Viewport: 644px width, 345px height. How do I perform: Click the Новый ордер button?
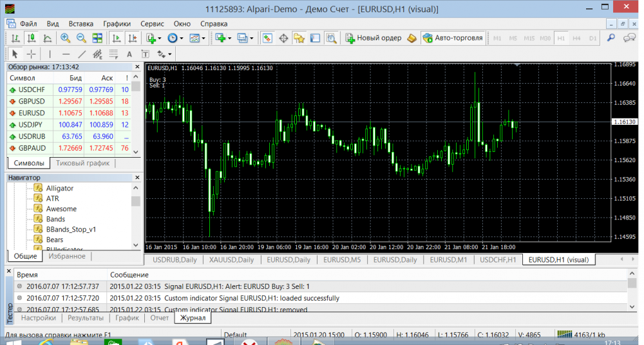point(374,38)
